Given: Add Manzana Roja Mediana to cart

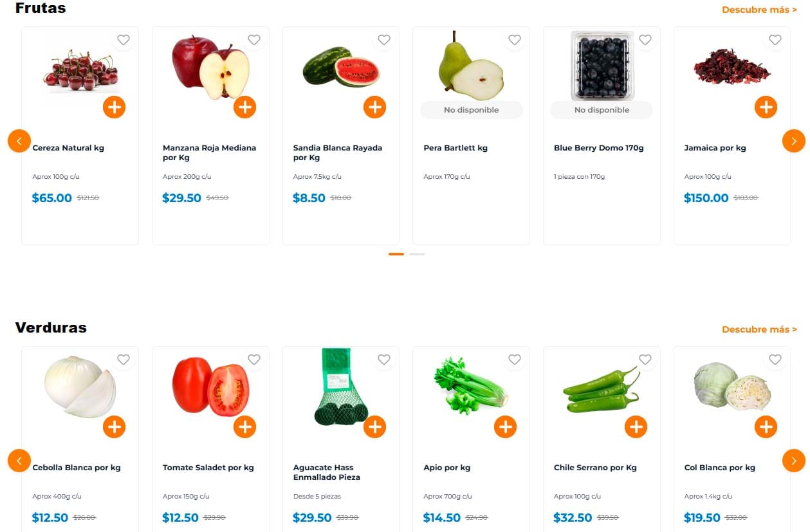Looking at the screenshot, I should coord(244,107).
